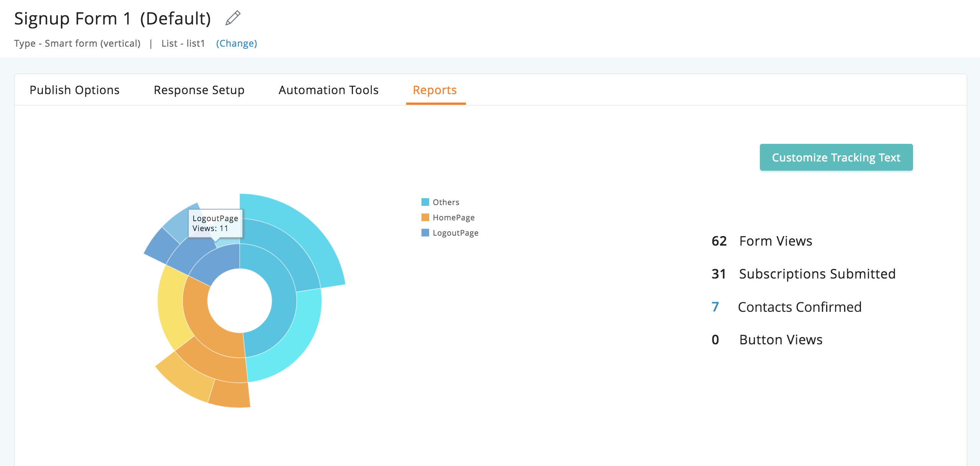Open the Publish Options tab
Screen dimensions: 980x466
click(75, 90)
